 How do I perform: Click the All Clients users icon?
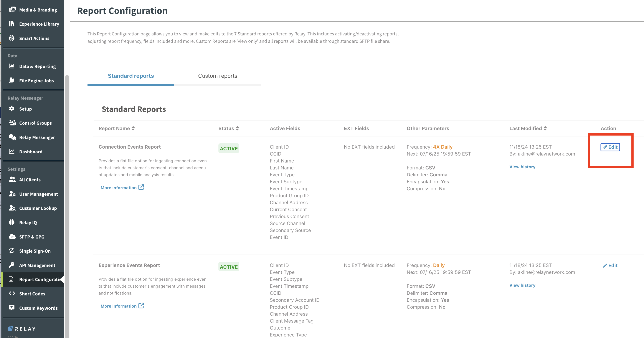[x=12, y=179]
